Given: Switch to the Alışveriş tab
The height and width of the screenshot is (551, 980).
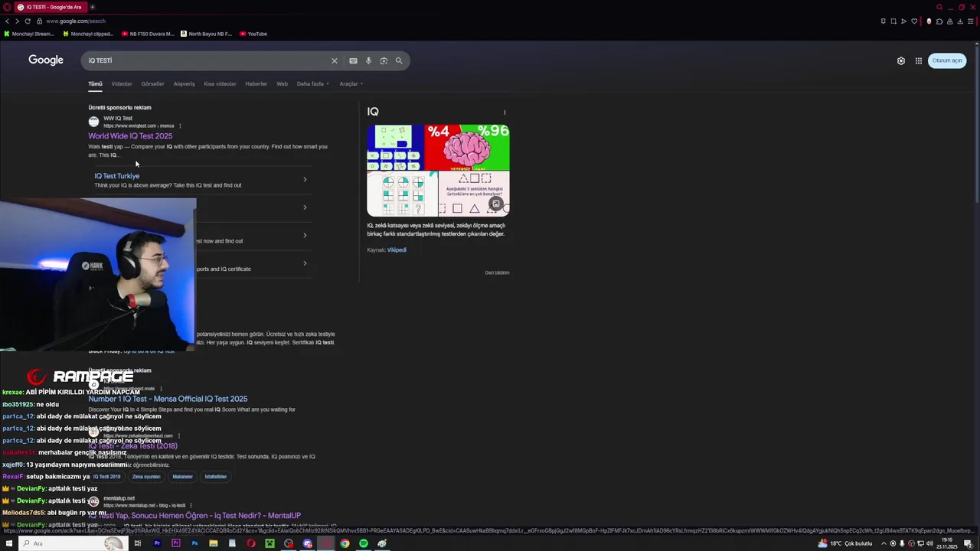Looking at the screenshot, I should [184, 83].
